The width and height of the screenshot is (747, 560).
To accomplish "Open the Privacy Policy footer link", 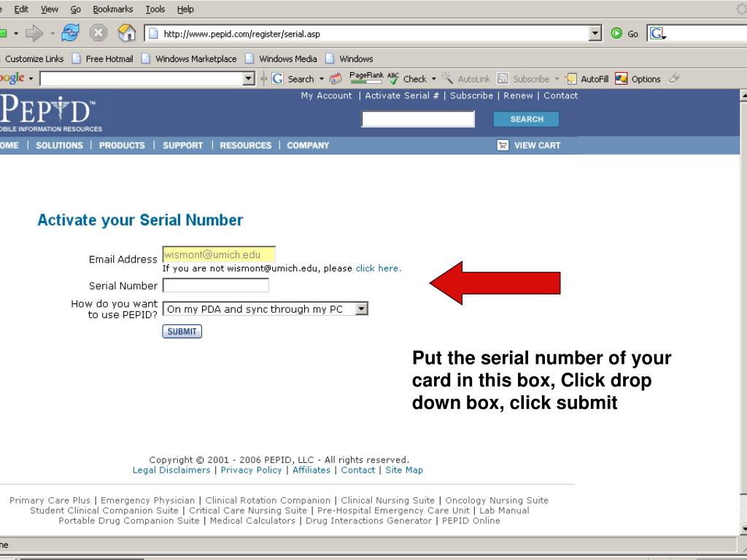I will [251, 470].
